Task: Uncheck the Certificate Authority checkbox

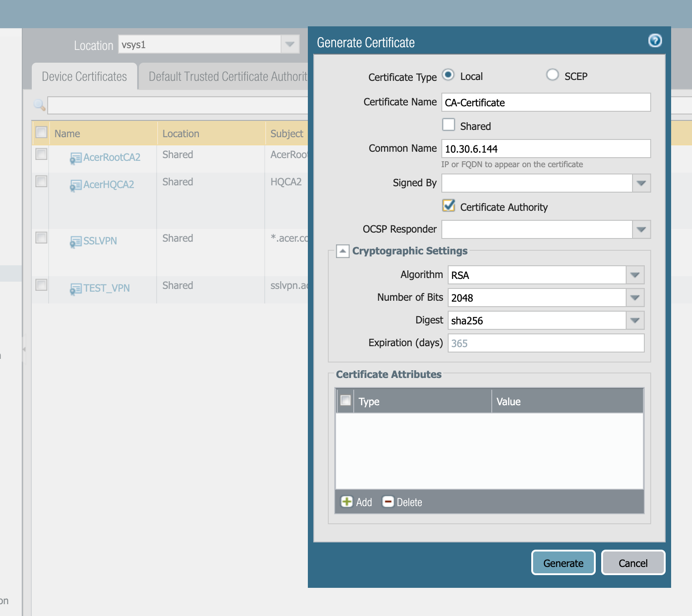Action: point(449,206)
